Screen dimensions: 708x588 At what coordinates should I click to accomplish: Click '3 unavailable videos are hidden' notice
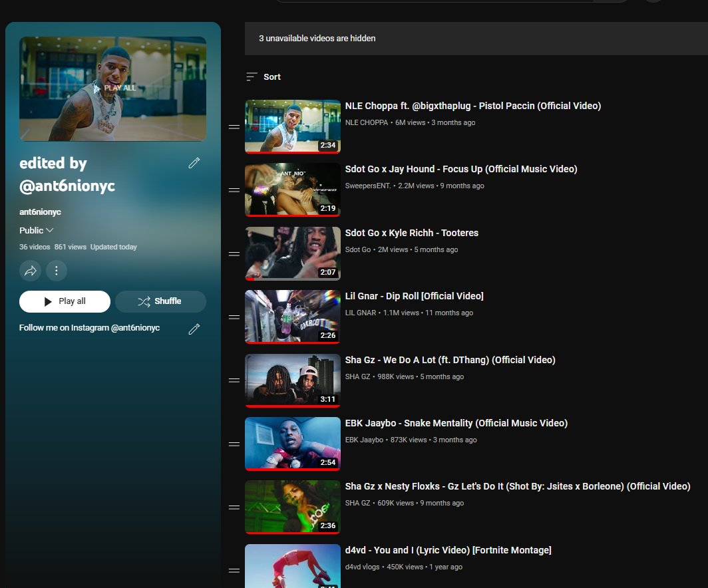click(317, 39)
